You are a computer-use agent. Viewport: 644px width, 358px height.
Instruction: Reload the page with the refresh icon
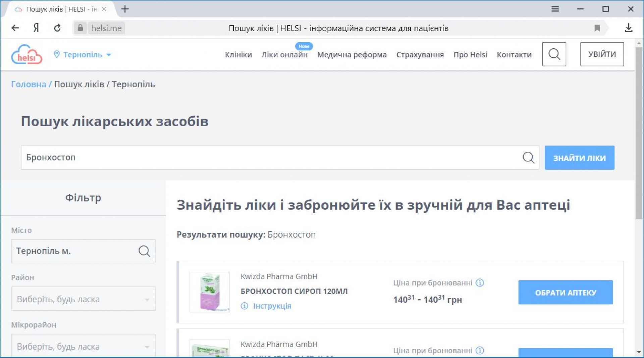pos(57,28)
